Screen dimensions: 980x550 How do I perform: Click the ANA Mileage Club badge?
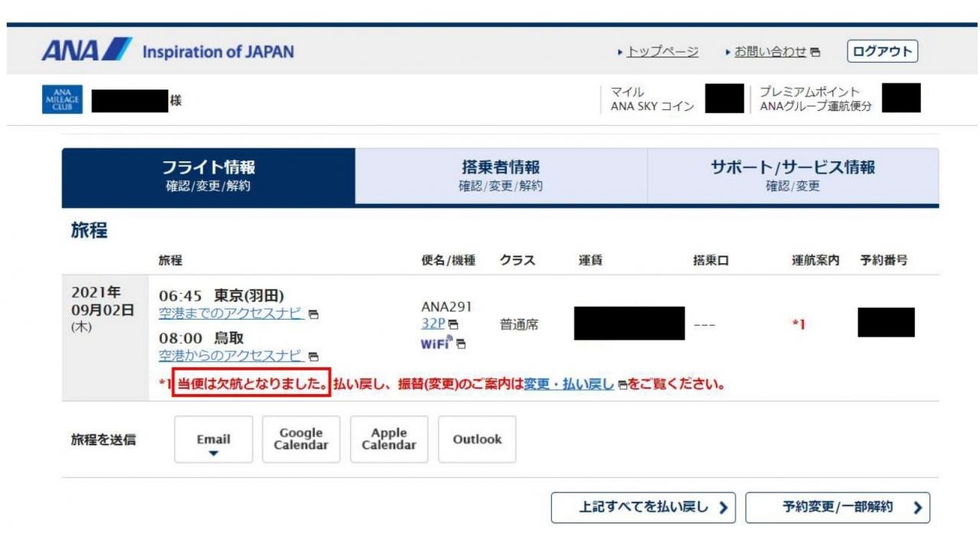tap(62, 100)
